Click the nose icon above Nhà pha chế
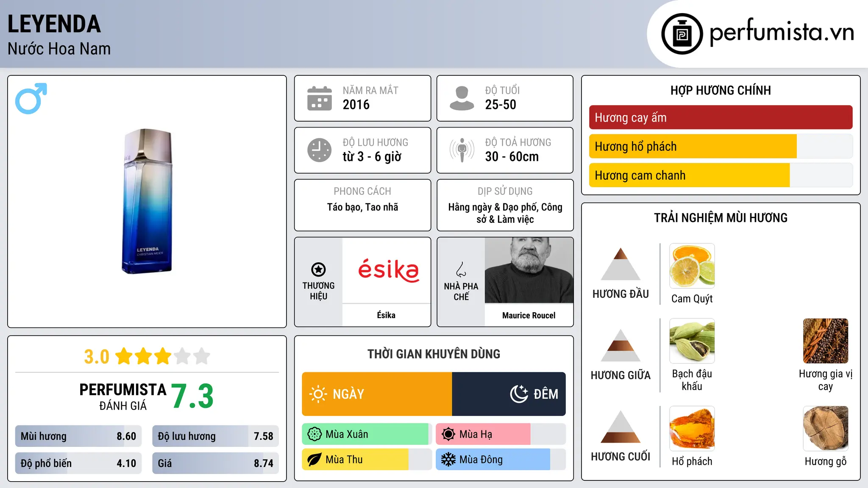868x488 pixels. coord(461,269)
